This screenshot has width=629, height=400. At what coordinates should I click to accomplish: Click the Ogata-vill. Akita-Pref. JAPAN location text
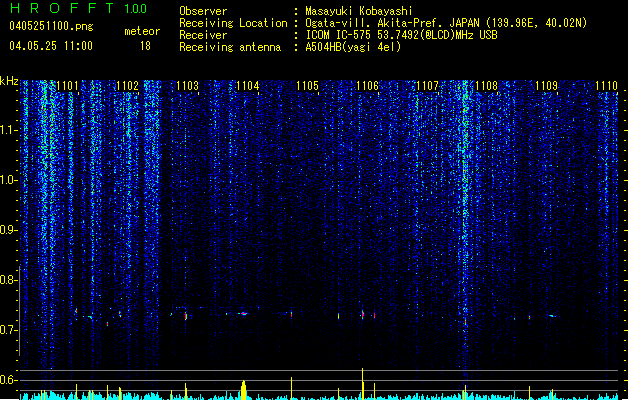tap(446, 23)
